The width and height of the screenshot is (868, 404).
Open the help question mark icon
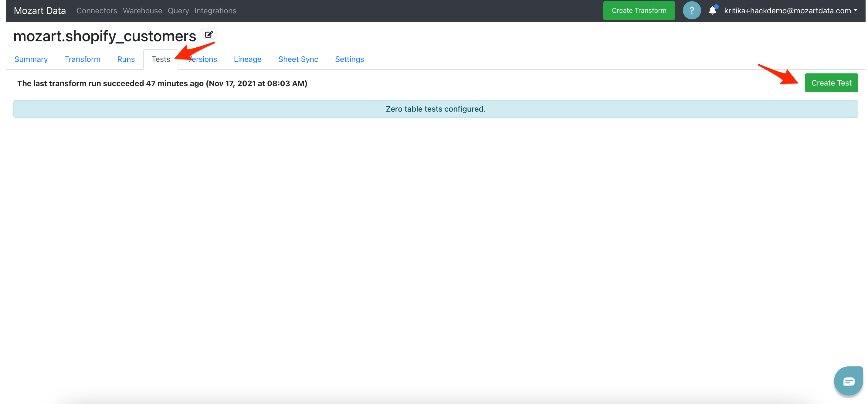[691, 11]
